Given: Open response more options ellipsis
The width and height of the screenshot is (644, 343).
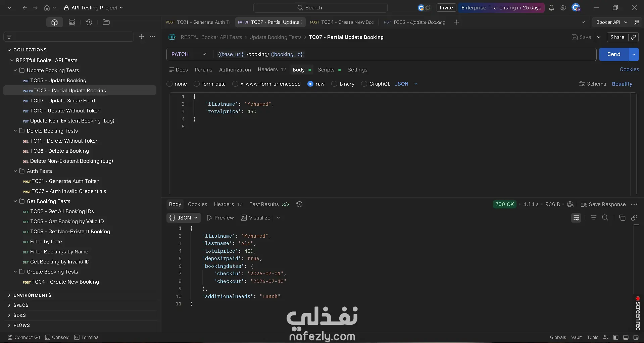Looking at the screenshot, I should 634,204.
